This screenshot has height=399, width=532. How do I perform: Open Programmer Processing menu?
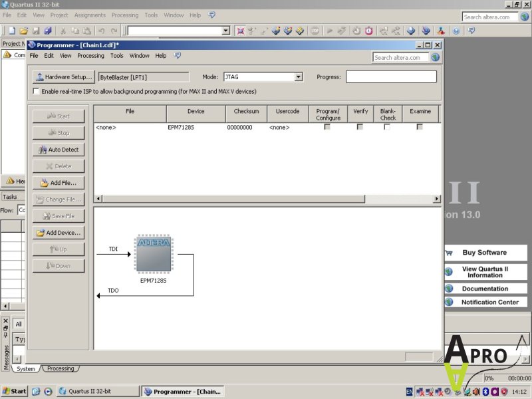[x=90, y=56]
